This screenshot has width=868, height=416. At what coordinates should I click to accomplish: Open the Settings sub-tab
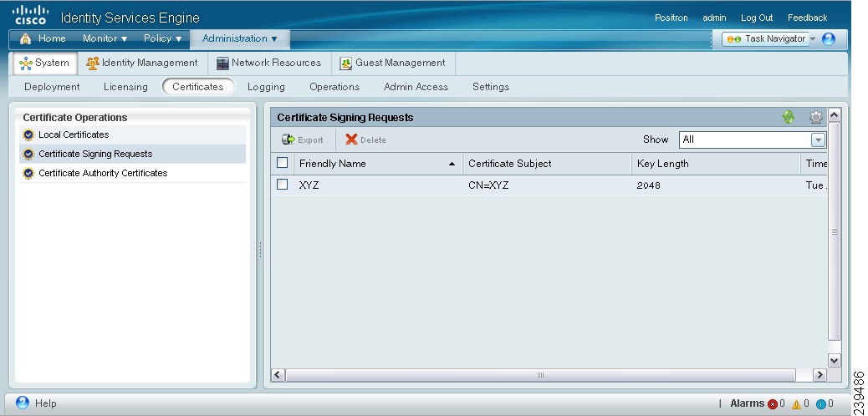[x=491, y=87]
